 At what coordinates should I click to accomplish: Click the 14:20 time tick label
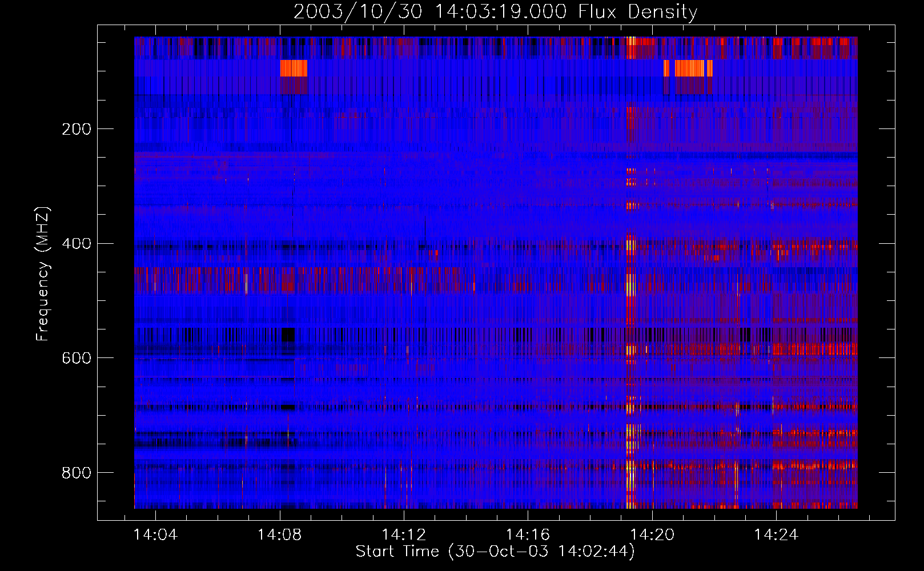[652, 534]
